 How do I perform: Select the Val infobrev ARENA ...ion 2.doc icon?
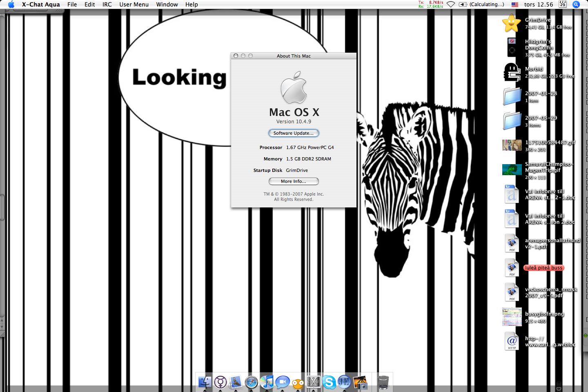(512, 218)
